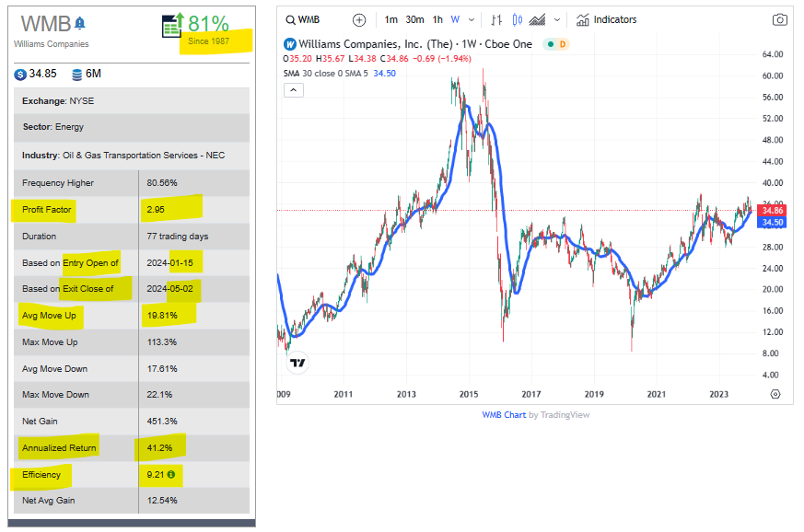
Task: Click the 'Sector: Energy' row
Action: [x=132, y=127]
